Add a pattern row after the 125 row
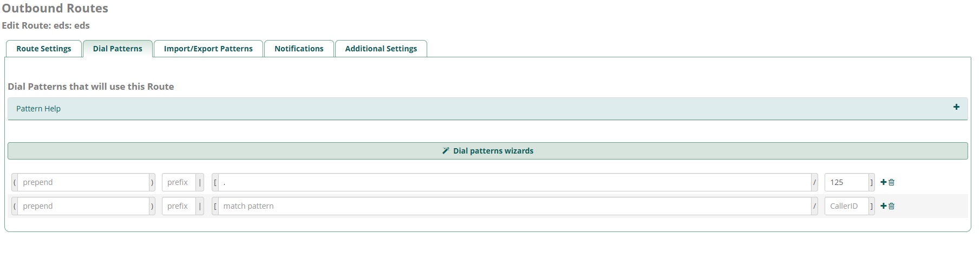The width and height of the screenshot is (980, 272). tap(884, 182)
